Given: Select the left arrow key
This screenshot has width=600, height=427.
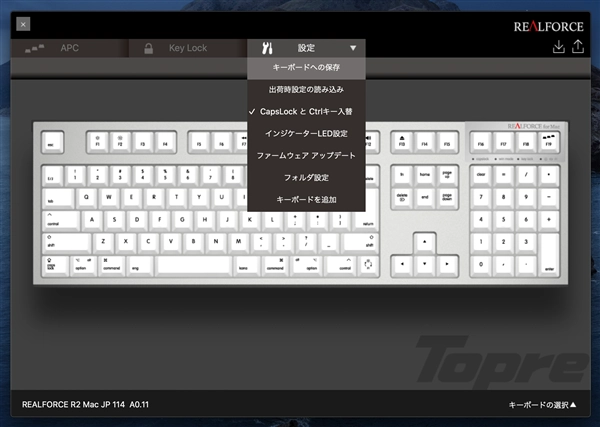Looking at the screenshot, I should click(402, 265).
